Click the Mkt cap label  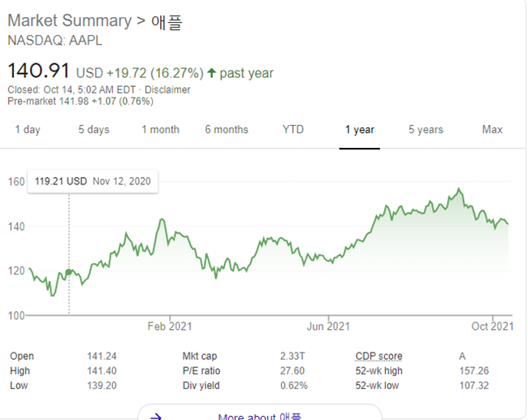click(x=200, y=356)
